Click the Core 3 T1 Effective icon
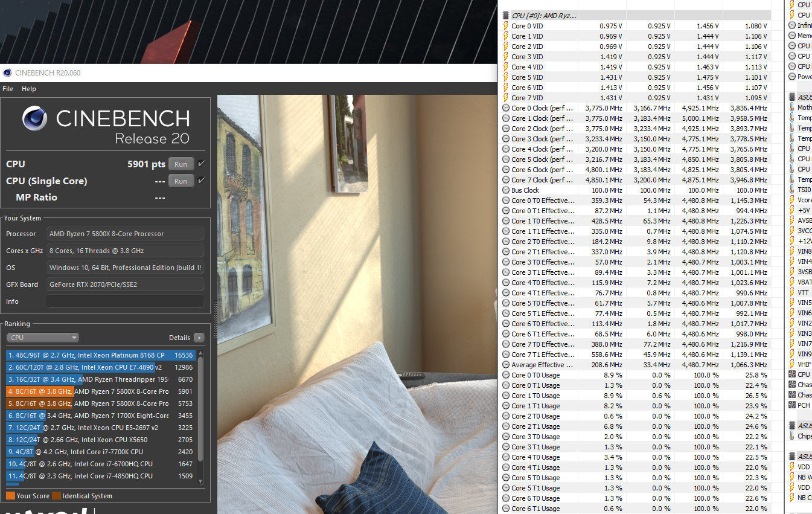The height and width of the screenshot is (514, 812). pyautogui.click(x=506, y=272)
